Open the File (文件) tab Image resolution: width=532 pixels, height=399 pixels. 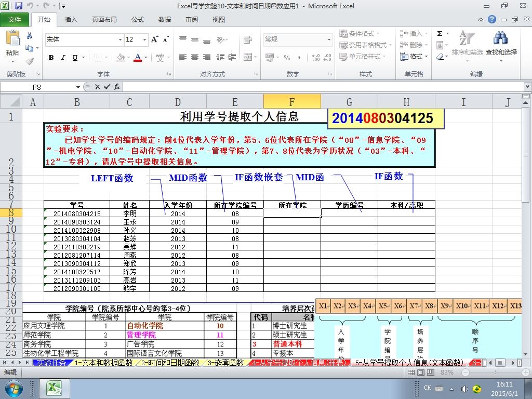tap(15, 20)
